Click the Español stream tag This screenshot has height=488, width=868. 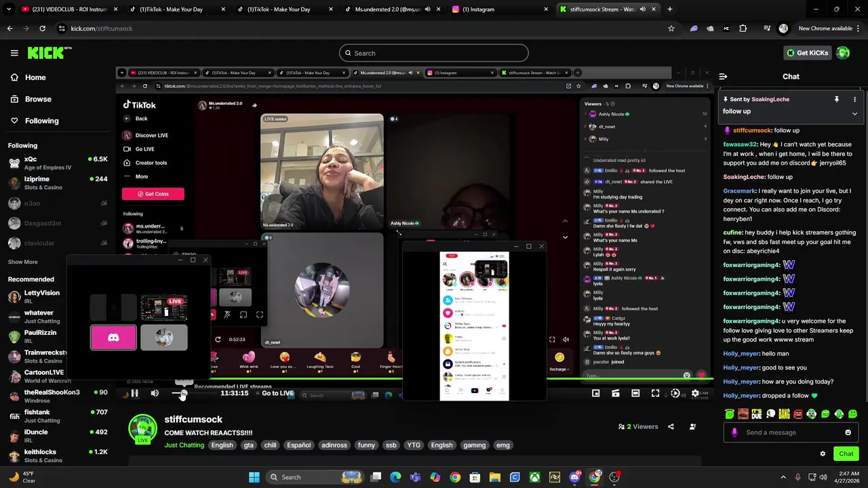[298, 445]
